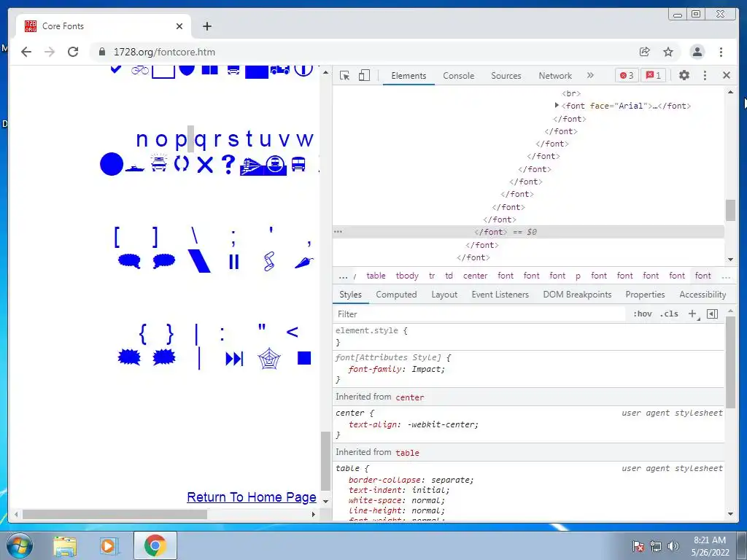Toggle the .cls classes button
This screenshot has width=747, height=560.
click(669, 314)
